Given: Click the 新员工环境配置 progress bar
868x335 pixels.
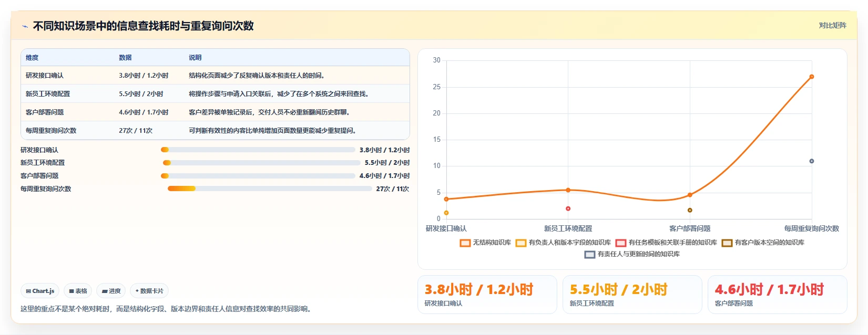Looking at the screenshot, I should click(262, 163).
